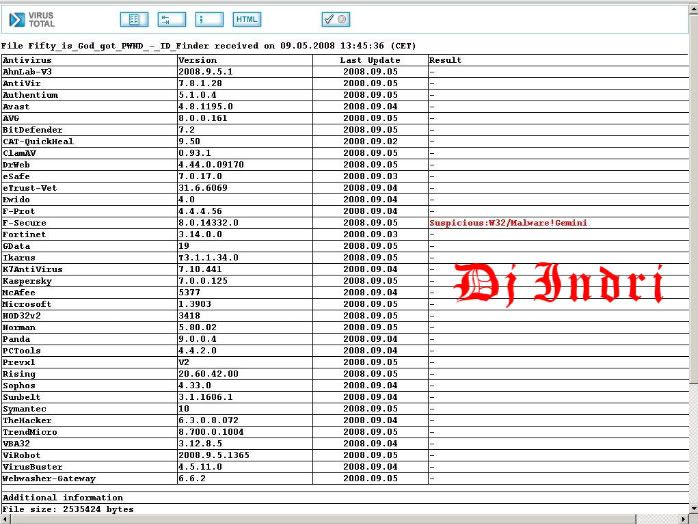Click the McAfee antivirus name
Screen dimensions: 698x524
(x=19, y=292)
